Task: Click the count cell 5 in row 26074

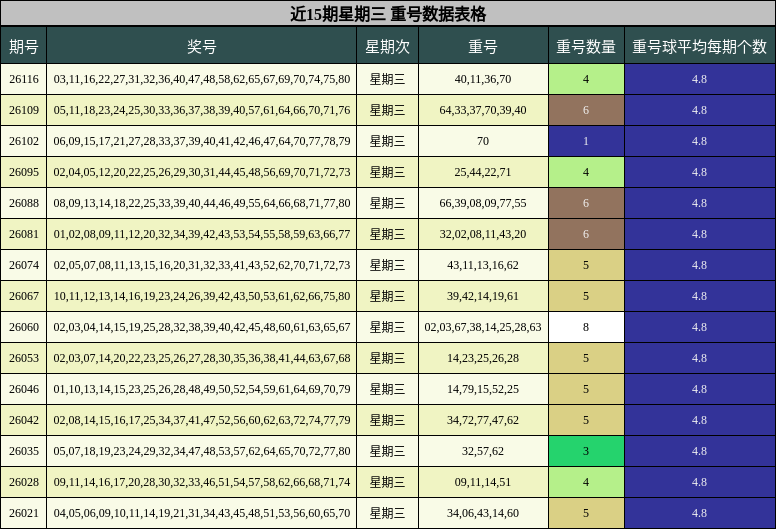Action: coord(586,265)
